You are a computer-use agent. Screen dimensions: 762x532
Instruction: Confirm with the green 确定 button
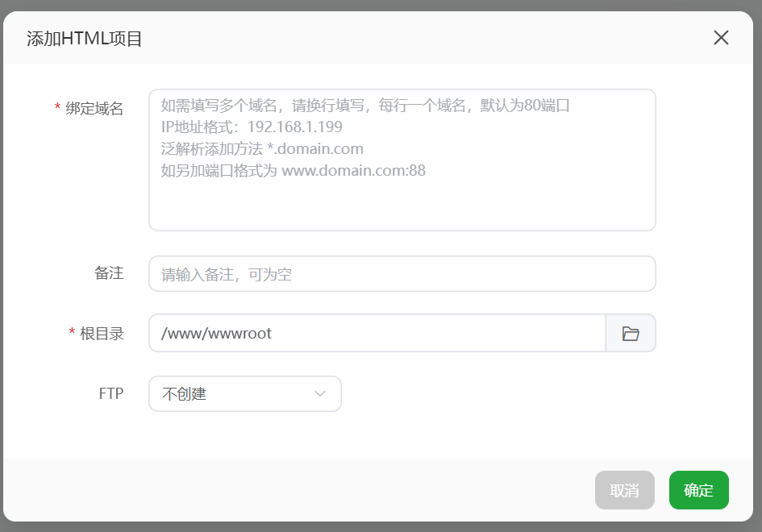698,490
